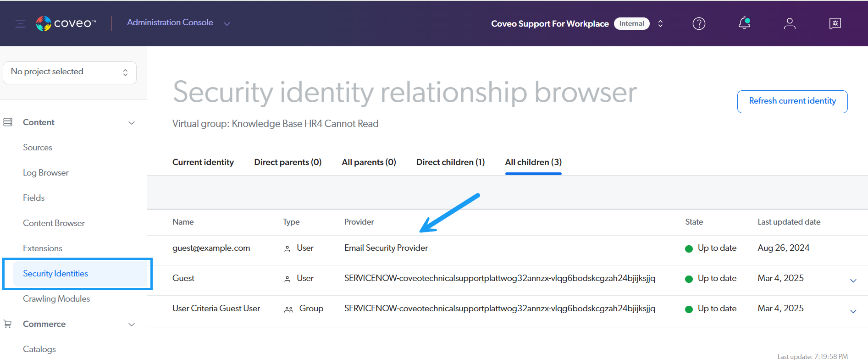Collapse the Content section chevron

(x=132, y=123)
